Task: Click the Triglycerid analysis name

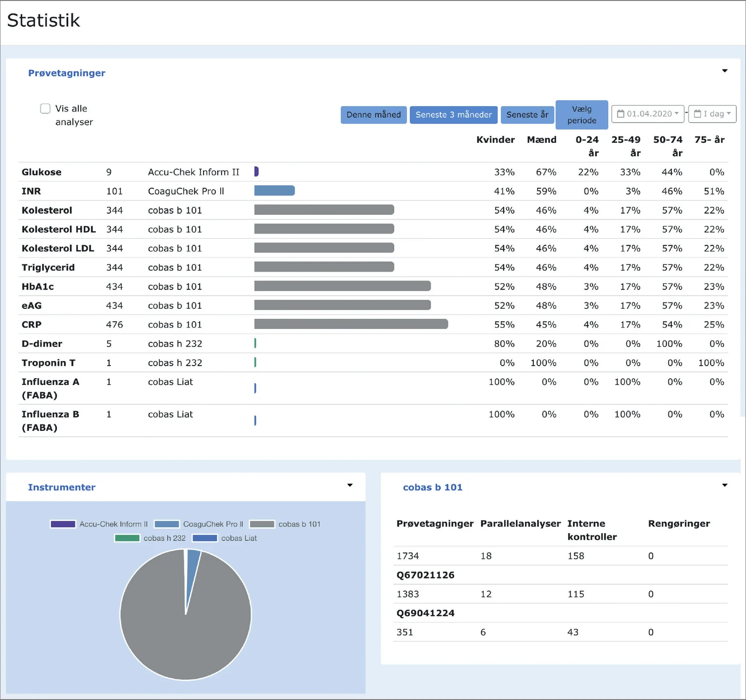Action: 48,268
